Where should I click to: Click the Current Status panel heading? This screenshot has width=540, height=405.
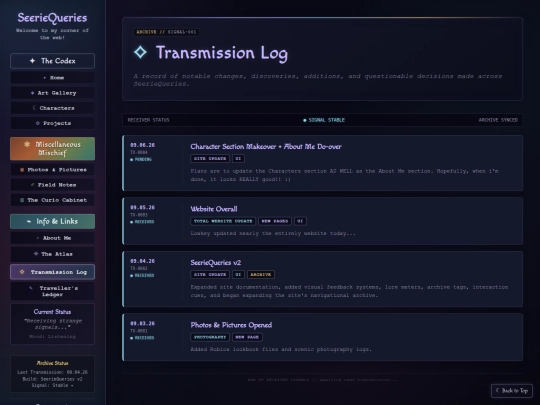click(52, 312)
